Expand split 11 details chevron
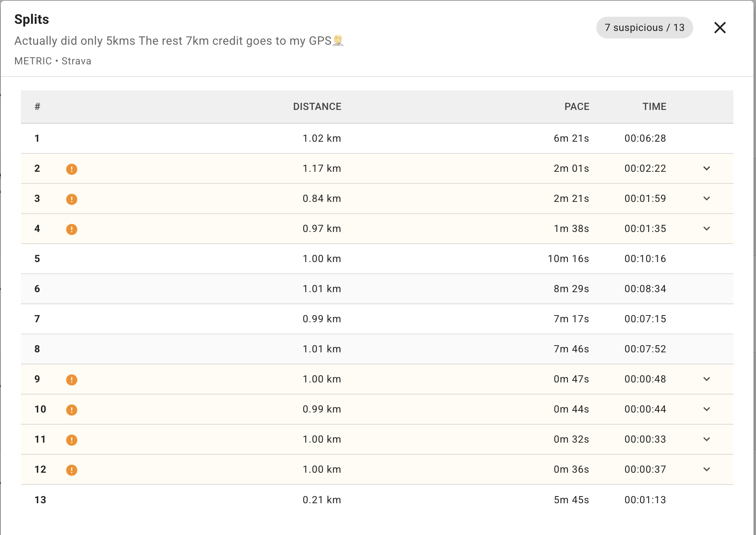The height and width of the screenshot is (535, 756). [707, 439]
